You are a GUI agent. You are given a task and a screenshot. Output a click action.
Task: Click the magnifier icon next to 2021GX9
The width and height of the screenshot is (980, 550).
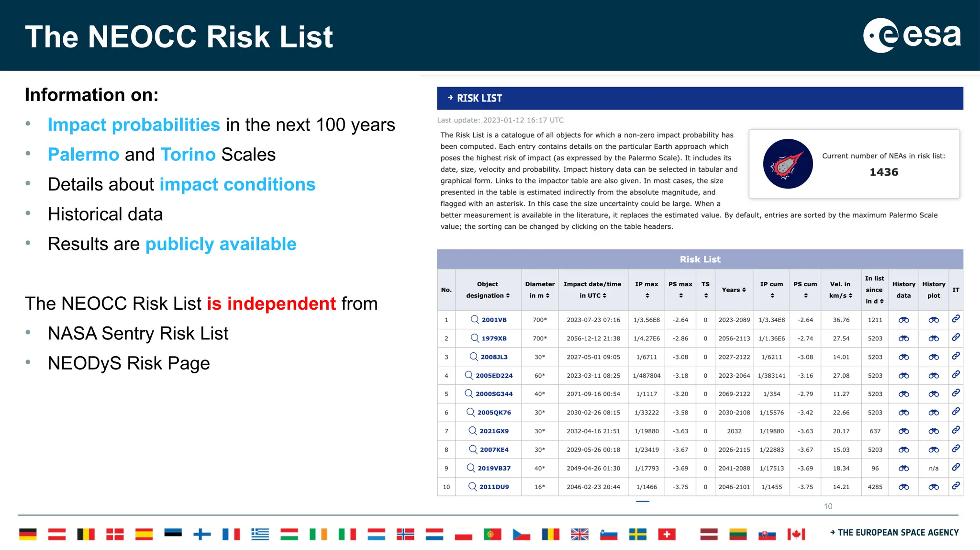pos(473,431)
